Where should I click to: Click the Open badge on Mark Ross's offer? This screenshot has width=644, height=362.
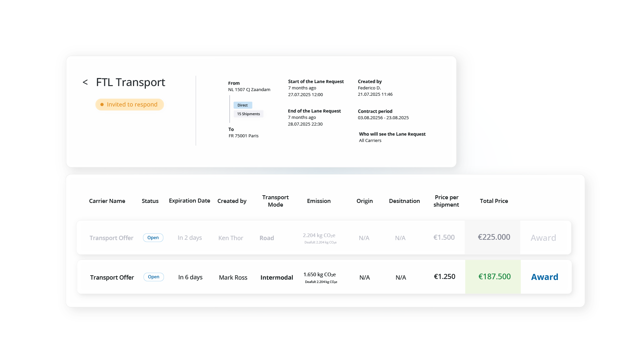point(154,277)
